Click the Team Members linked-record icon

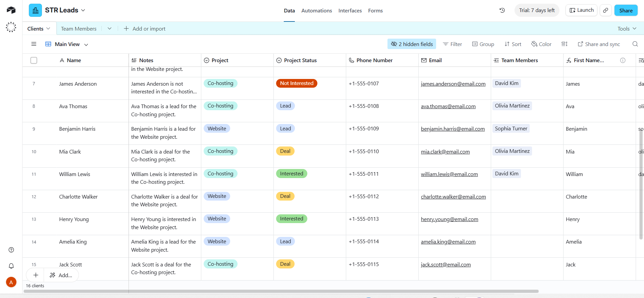click(x=496, y=60)
